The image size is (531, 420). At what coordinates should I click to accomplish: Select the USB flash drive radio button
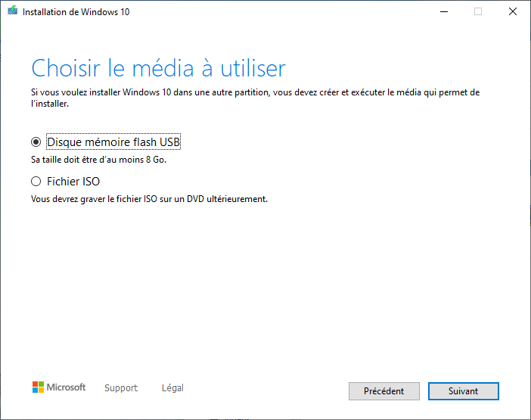[x=36, y=142]
